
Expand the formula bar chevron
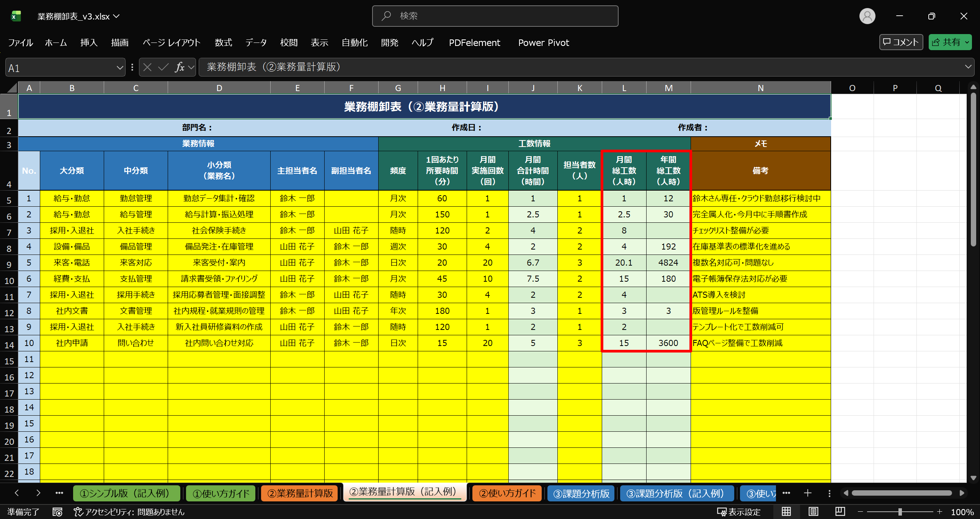point(968,67)
